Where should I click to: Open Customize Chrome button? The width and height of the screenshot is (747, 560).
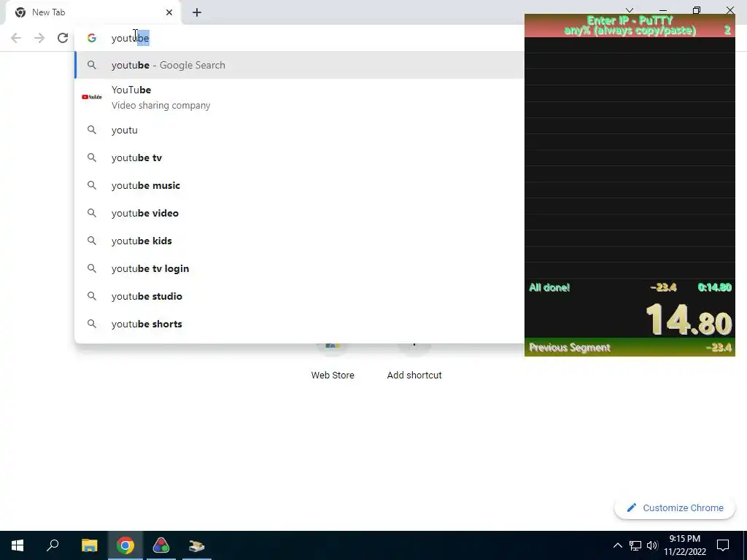675,508
